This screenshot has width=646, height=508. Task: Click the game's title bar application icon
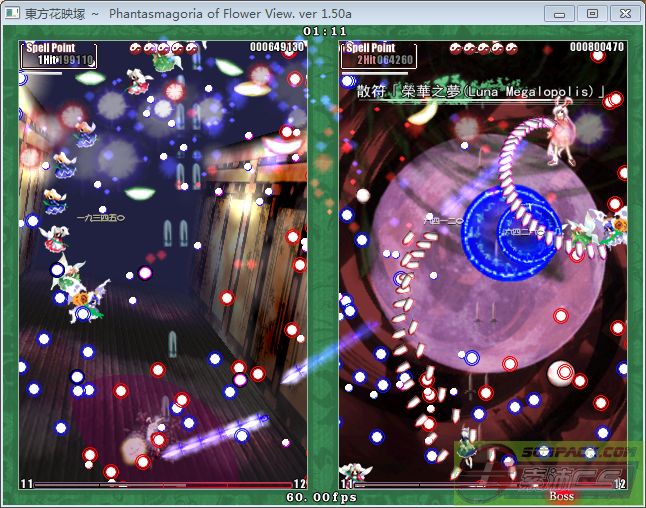pyautogui.click(x=12, y=13)
